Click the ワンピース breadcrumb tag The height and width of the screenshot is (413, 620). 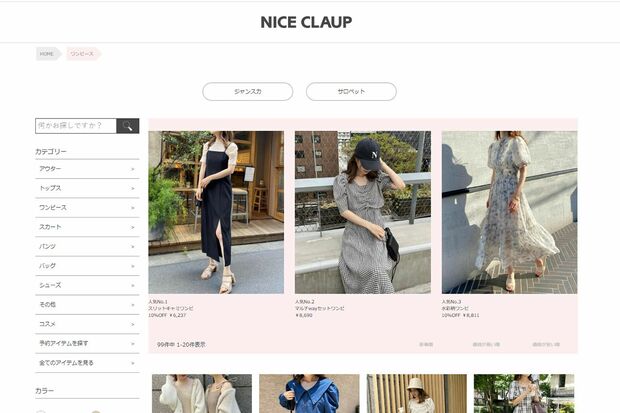pos(83,54)
